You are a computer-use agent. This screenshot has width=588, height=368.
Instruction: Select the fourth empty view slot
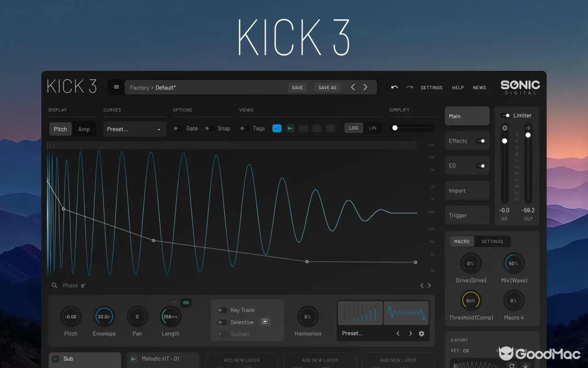(317, 128)
